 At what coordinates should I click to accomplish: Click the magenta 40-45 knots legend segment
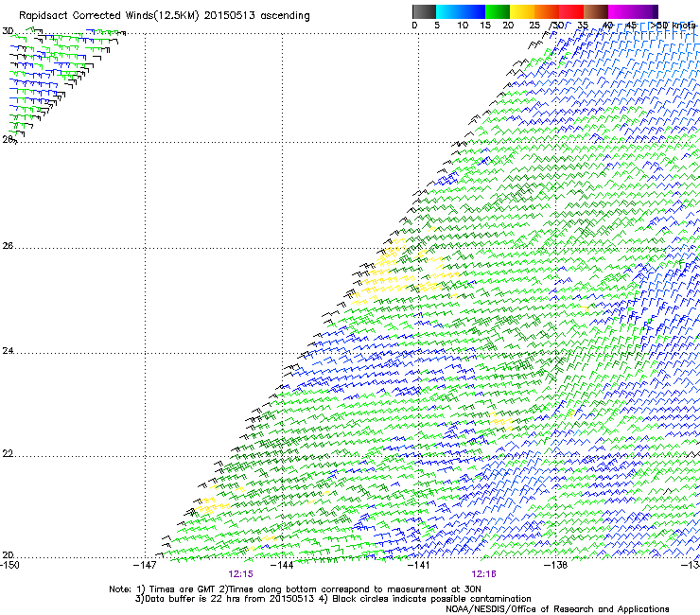pos(621,11)
